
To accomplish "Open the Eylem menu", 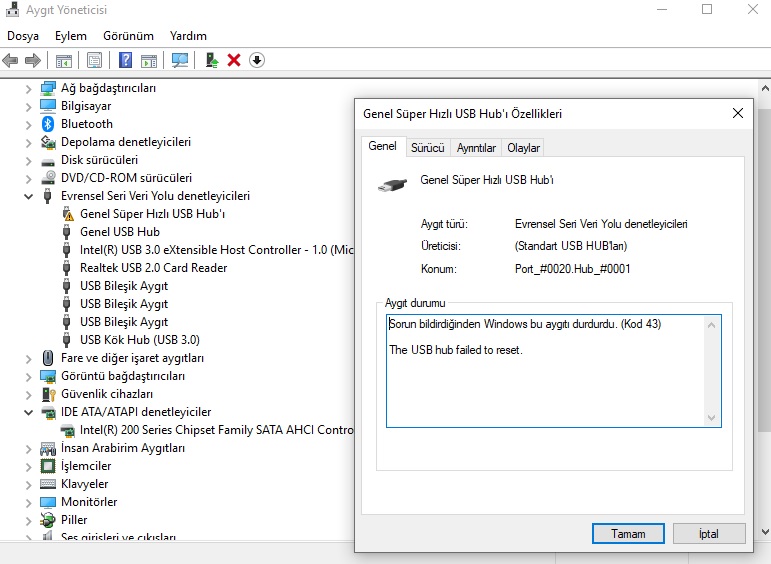I will (71, 36).
